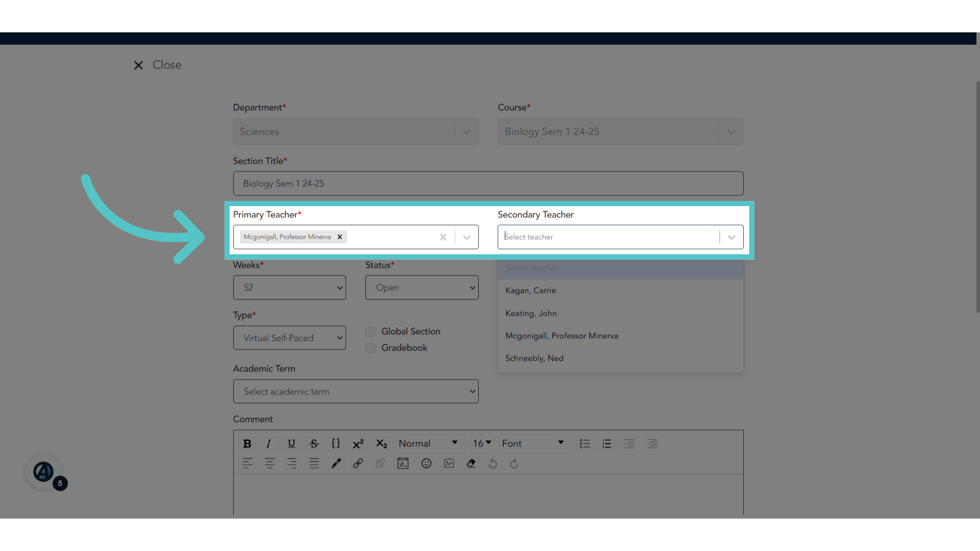Expand the Weeks dropdown showing 52

tap(289, 287)
